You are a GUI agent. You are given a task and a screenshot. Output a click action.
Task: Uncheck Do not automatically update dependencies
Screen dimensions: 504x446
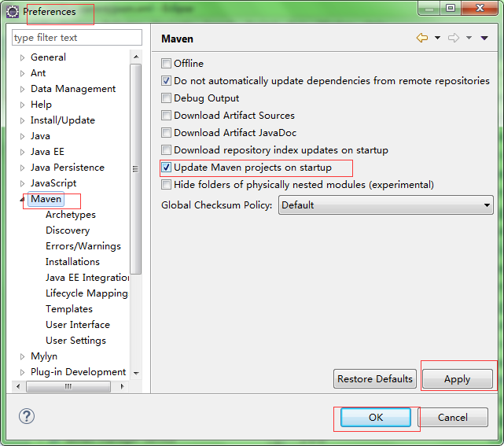click(x=166, y=81)
